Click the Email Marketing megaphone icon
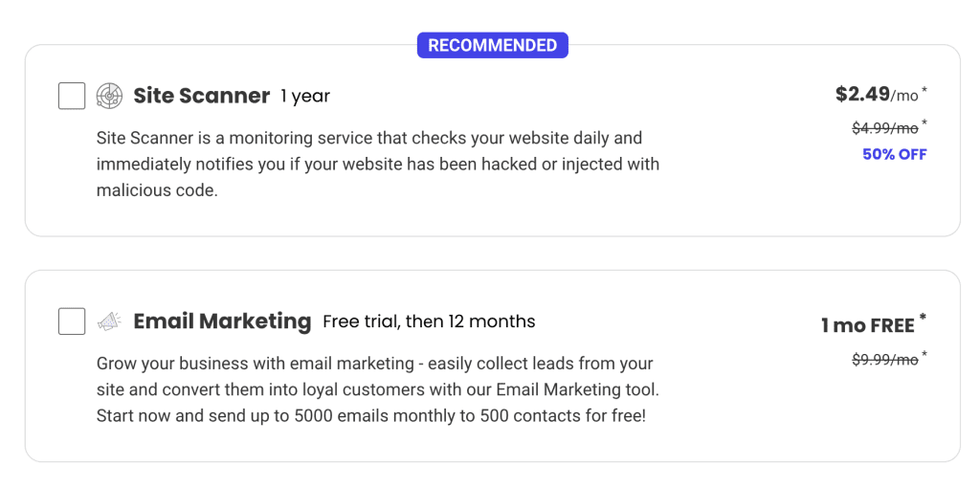This screenshot has height=488, width=980. [x=110, y=322]
